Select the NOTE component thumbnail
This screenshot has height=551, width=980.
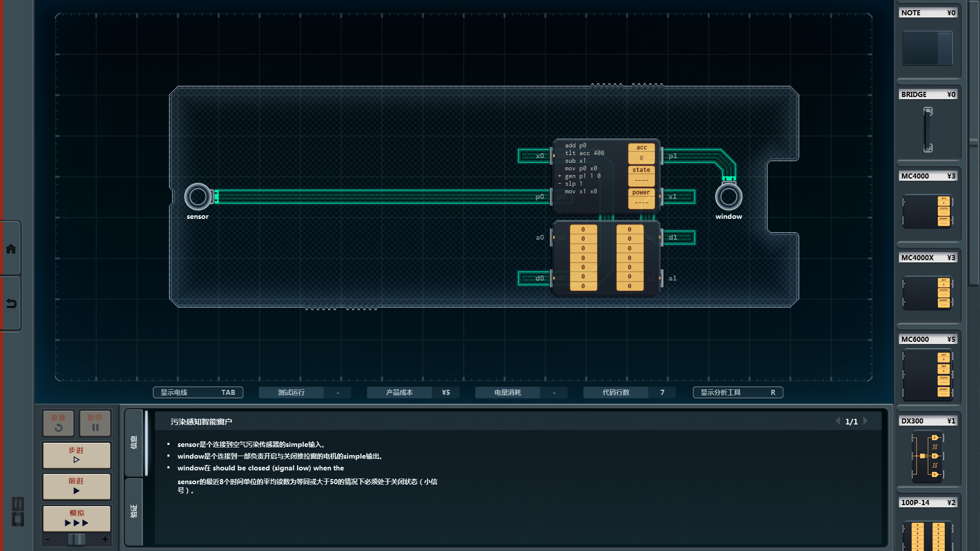[927, 48]
